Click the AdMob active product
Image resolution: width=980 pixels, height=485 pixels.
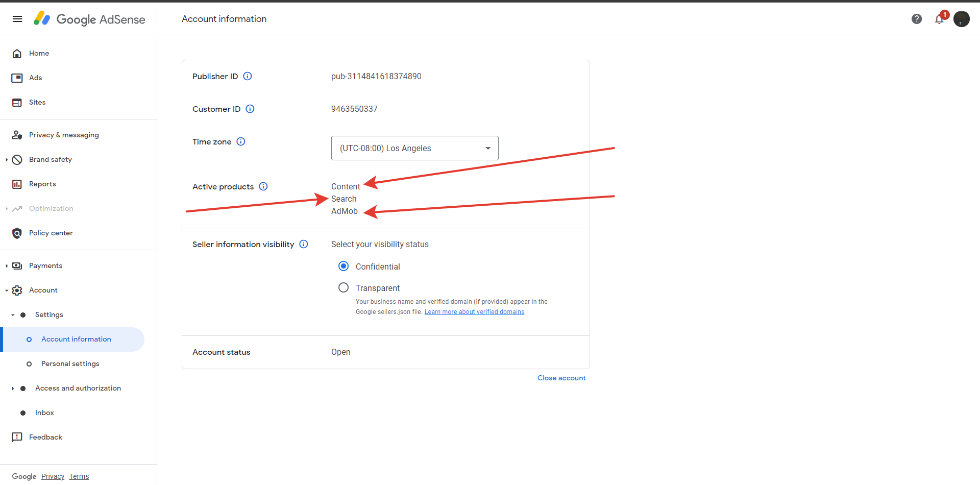[345, 211]
